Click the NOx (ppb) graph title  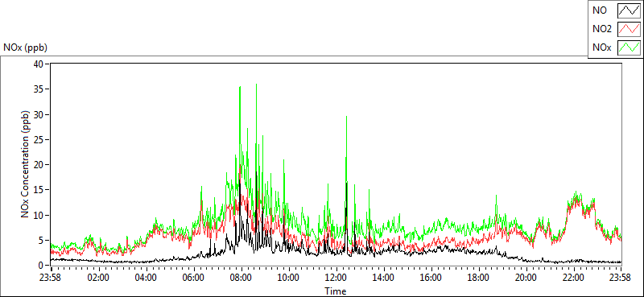(26, 47)
